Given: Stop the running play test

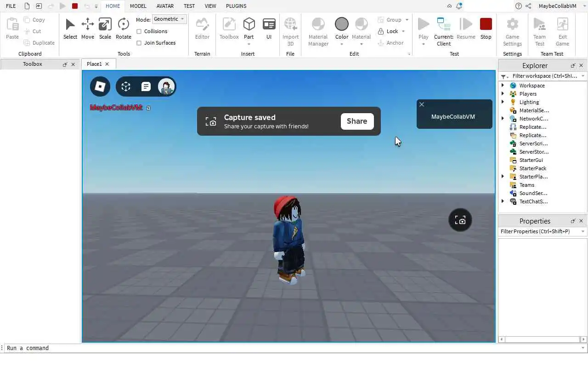Looking at the screenshot, I should tap(486, 29).
